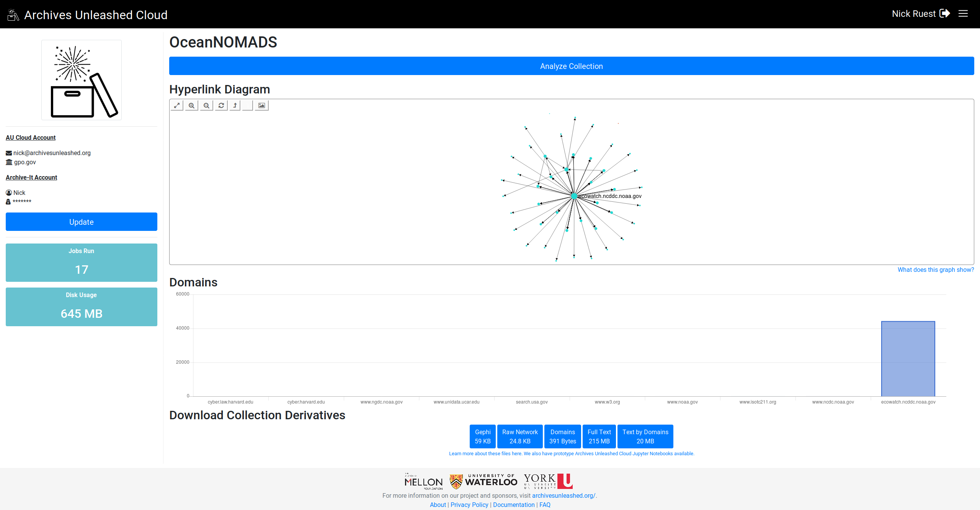The height and width of the screenshot is (510, 980).
Task: Click the collection box thumbnail image
Action: click(x=82, y=80)
